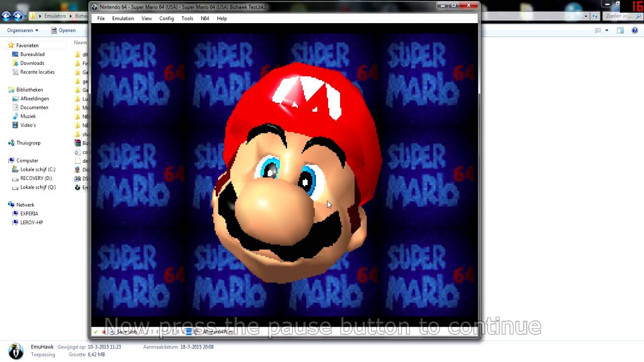Click the Muziek note icon
Screen dimensions: 644x362
[15, 117]
